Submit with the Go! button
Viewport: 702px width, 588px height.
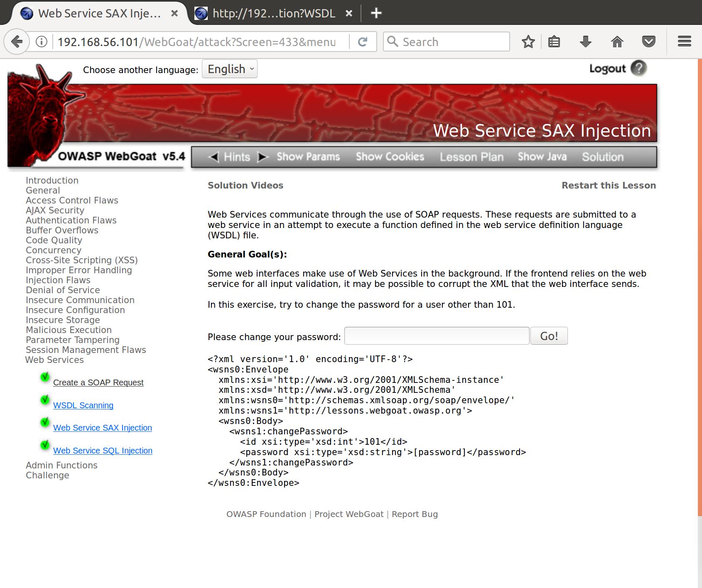(x=549, y=336)
